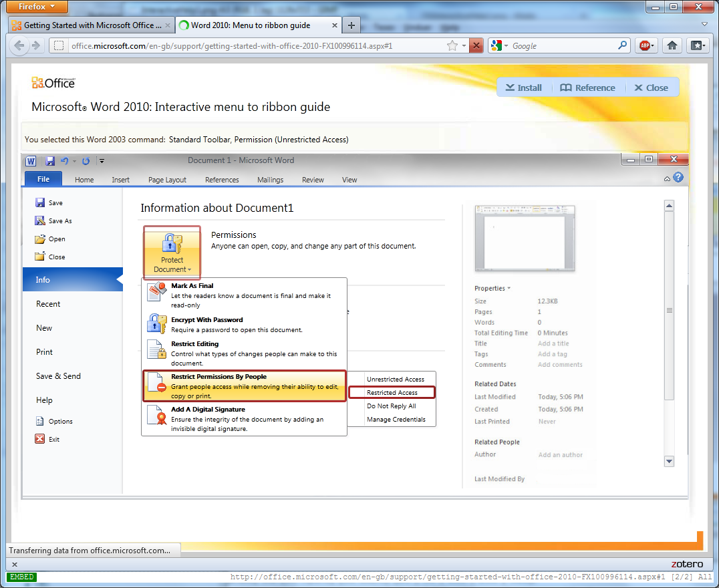The height and width of the screenshot is (588, 719).
Task: Choose Encrypt With Password option
Action: click(207, 320)
